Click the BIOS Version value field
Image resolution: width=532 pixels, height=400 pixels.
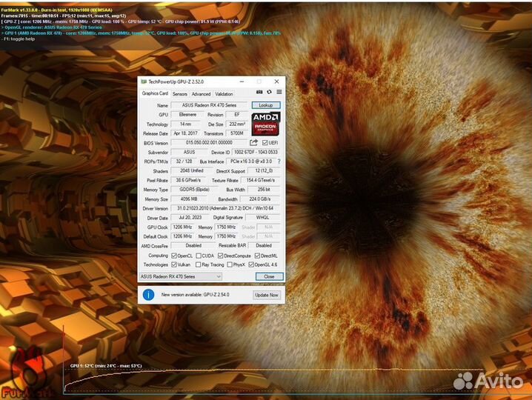click(x=209, y=142)
